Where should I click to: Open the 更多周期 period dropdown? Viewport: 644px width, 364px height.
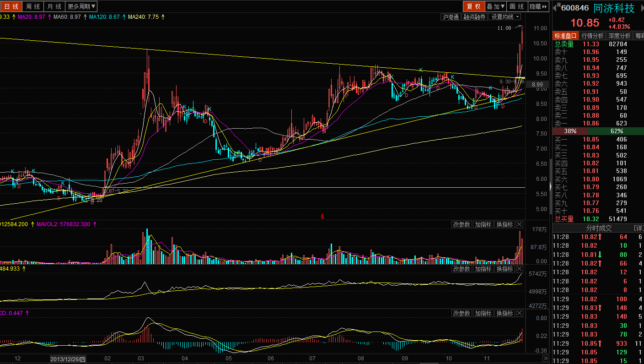(81, 6)
